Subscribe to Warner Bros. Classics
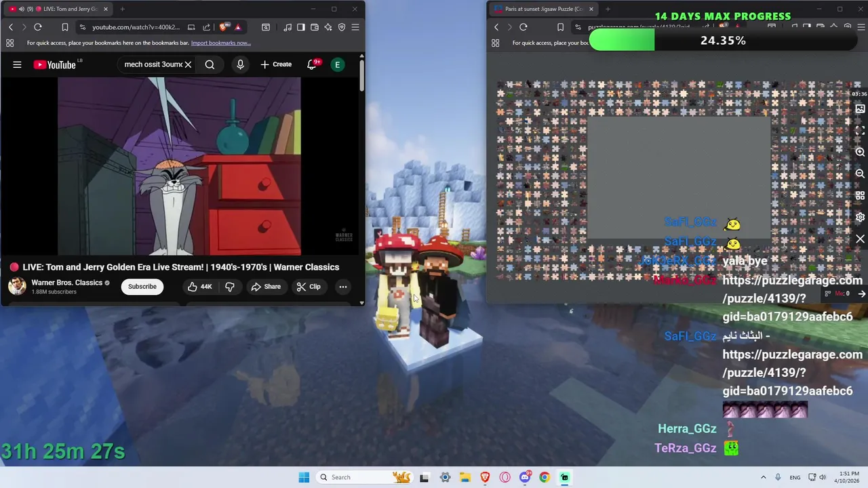This screenshot has height=488, width=868. pos(142,286)
